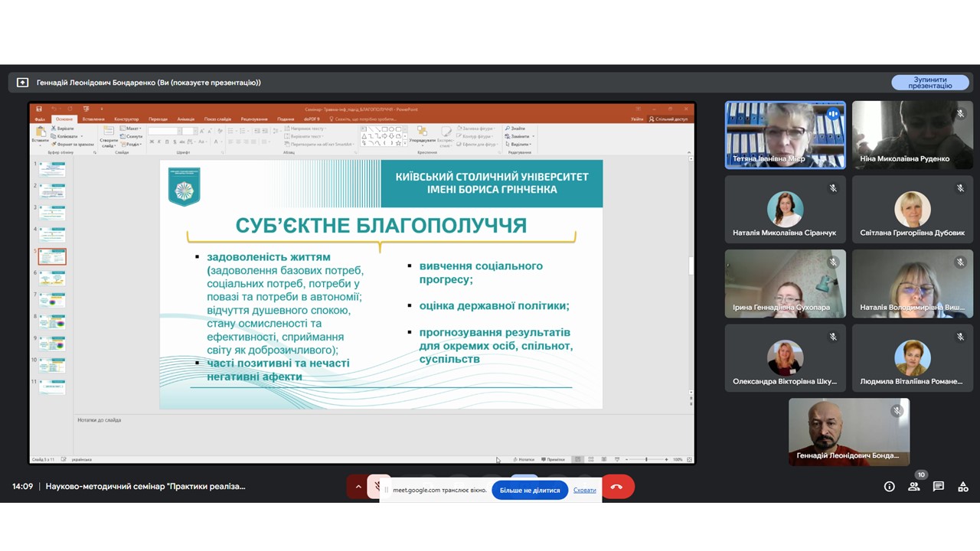Unmute the microphone in Meet toolbar

[x=378, y=487]
